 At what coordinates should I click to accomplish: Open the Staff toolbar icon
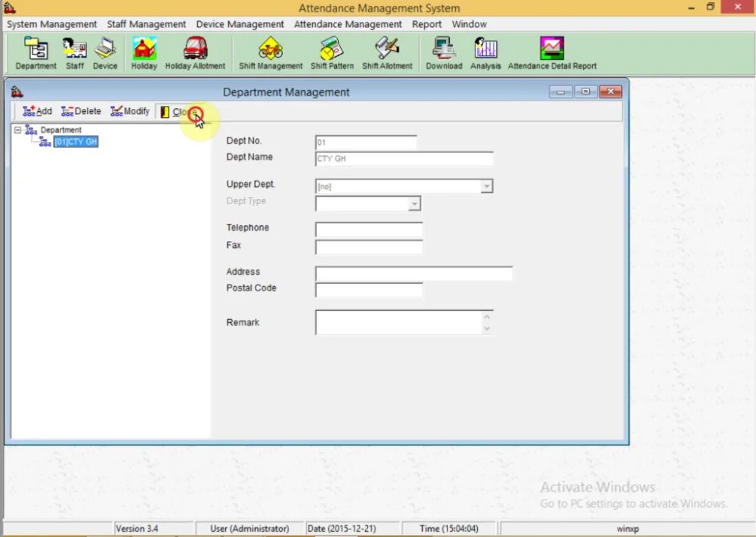(x=75, y=53)
